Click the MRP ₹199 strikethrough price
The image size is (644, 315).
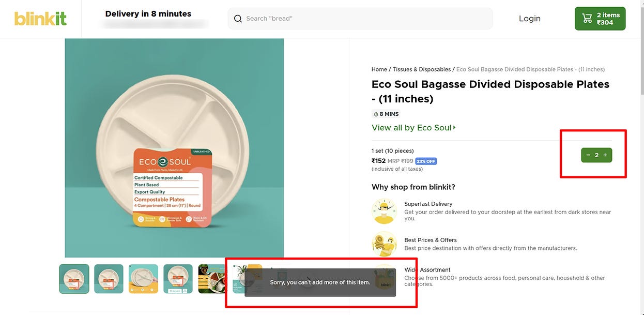pos(400,161)
